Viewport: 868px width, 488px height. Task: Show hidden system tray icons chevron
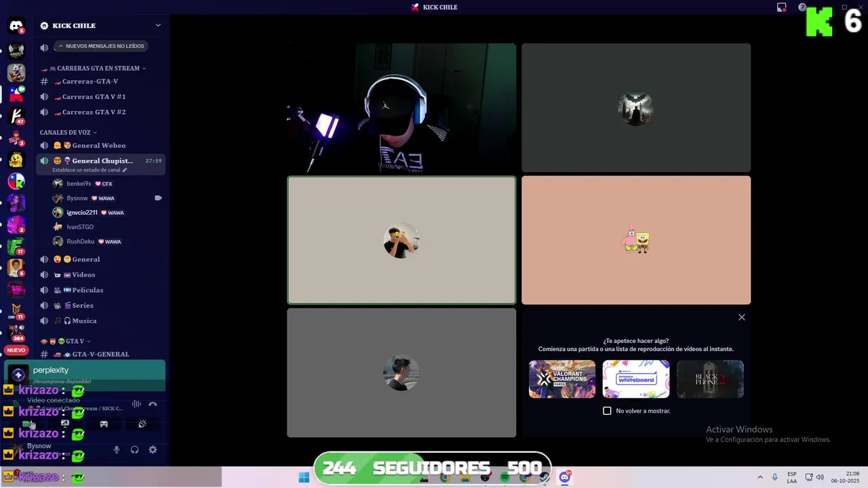[760, 477]
